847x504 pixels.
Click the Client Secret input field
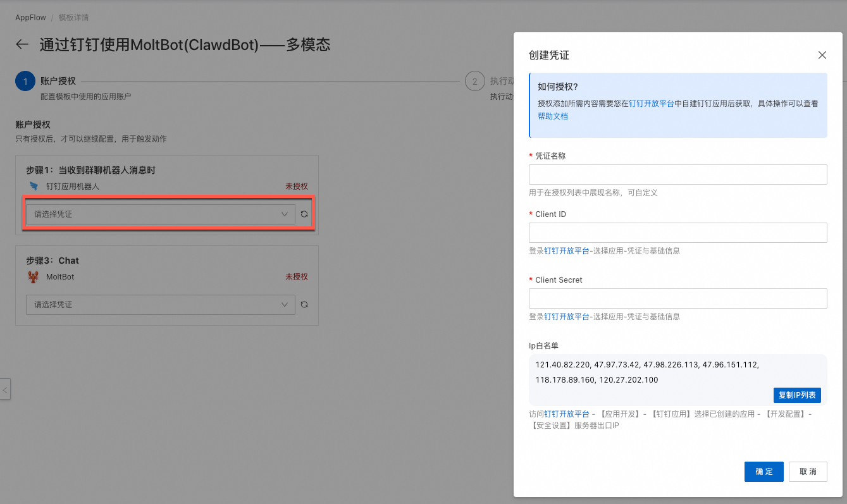coord(677,298)
